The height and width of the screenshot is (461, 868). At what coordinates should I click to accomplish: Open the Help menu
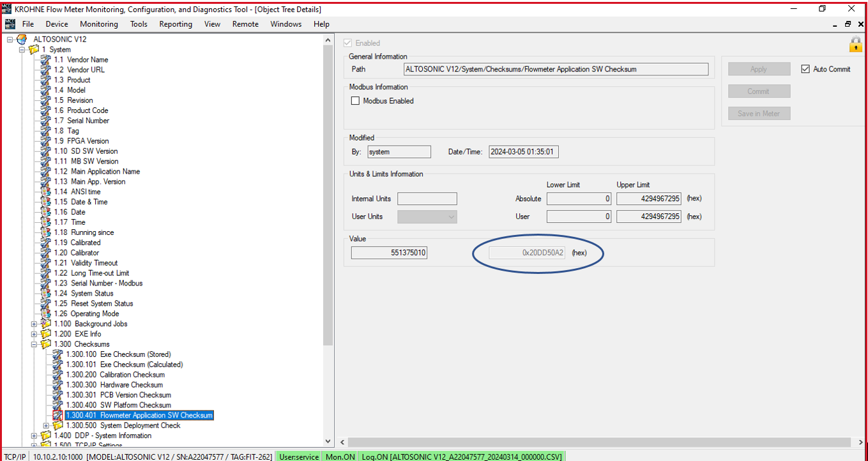(321, 24)
